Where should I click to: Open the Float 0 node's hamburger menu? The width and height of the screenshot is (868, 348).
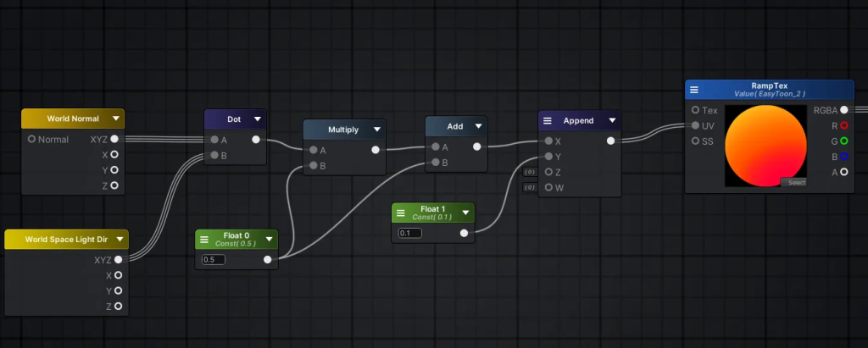(204, 240)
